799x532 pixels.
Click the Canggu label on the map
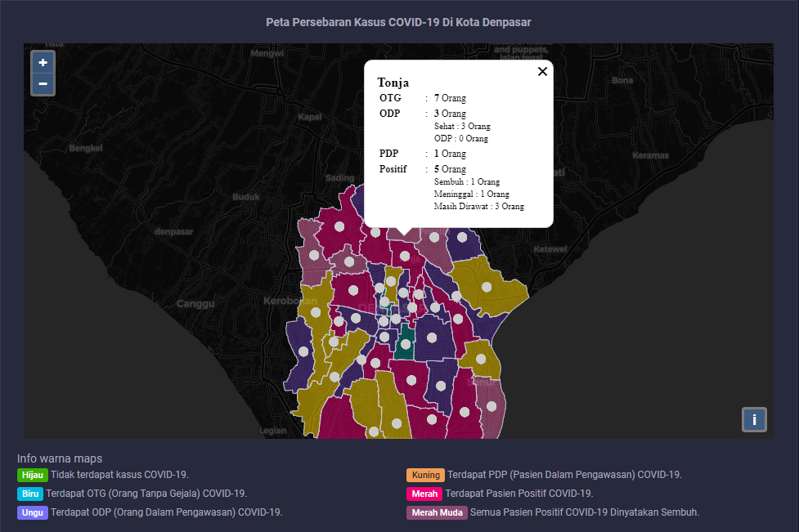195,303
